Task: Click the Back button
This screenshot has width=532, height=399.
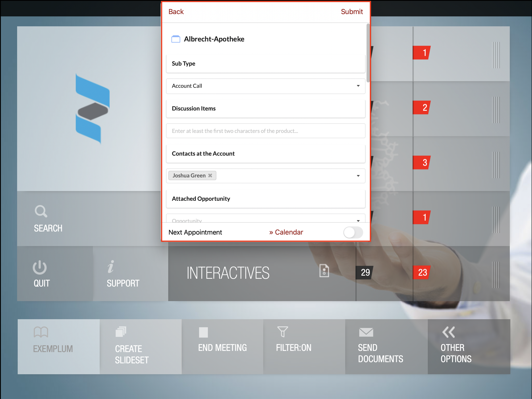Action: coord(176,11)
